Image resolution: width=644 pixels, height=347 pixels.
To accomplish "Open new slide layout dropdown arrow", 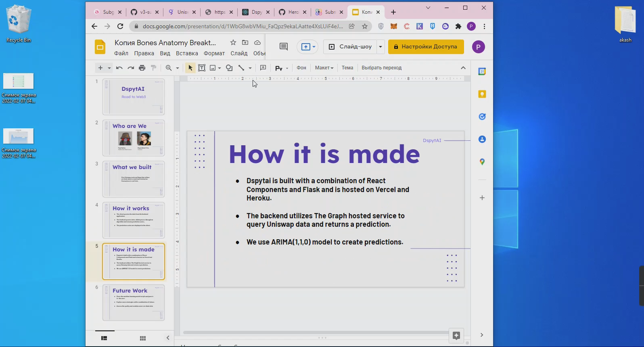I will (109, 68).
